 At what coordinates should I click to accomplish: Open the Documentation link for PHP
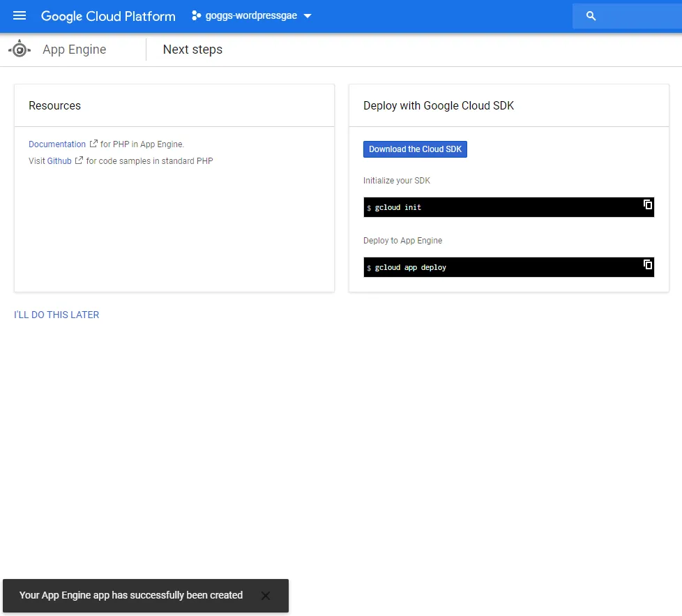point(57,144)
